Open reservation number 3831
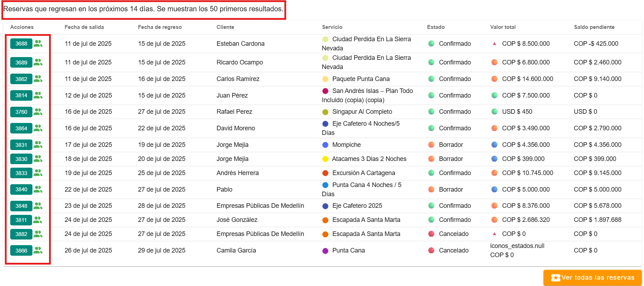Viewport: 644px width, 286px height. [21, 145]
